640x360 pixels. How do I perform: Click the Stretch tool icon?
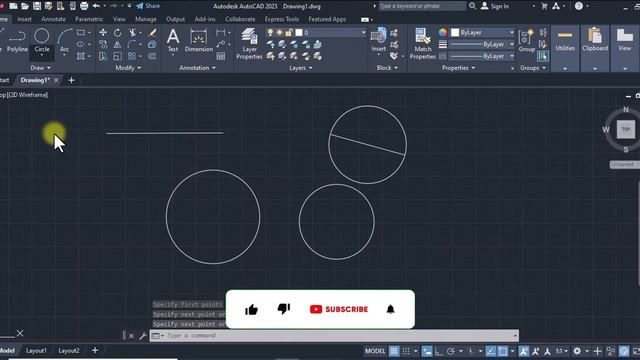tap(103, 56)
